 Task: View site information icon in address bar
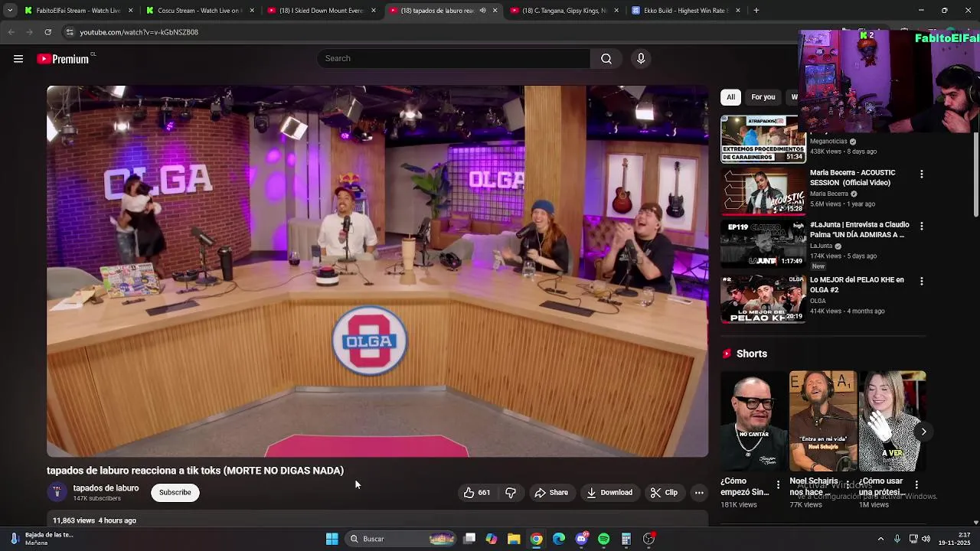(x=70, y=32)
